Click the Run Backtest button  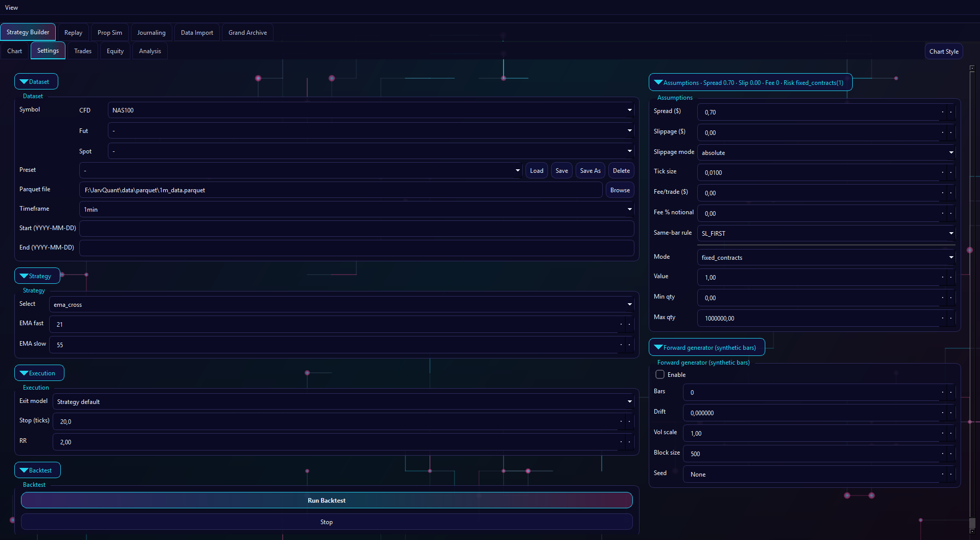[x=327, y=501]
